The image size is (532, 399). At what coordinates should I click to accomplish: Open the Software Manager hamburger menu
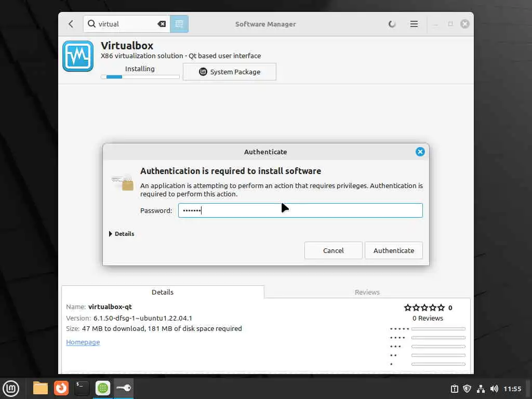coord(414,24)
